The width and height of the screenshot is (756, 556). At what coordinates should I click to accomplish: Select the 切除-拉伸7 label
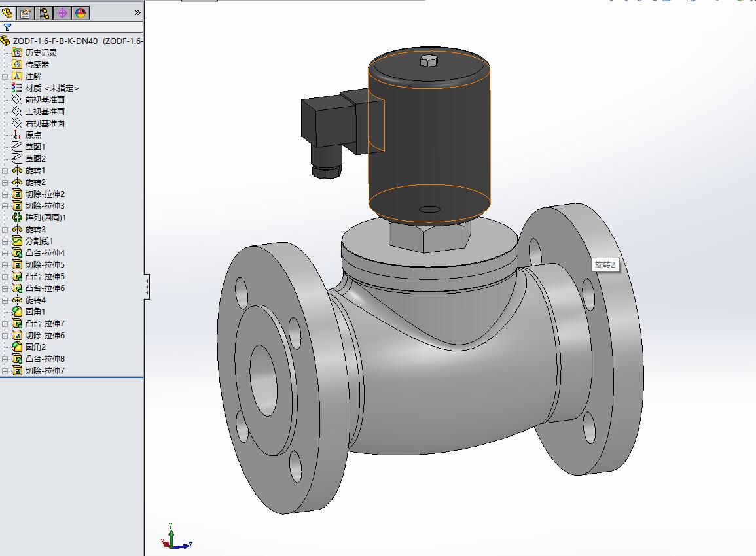point(45,370)
